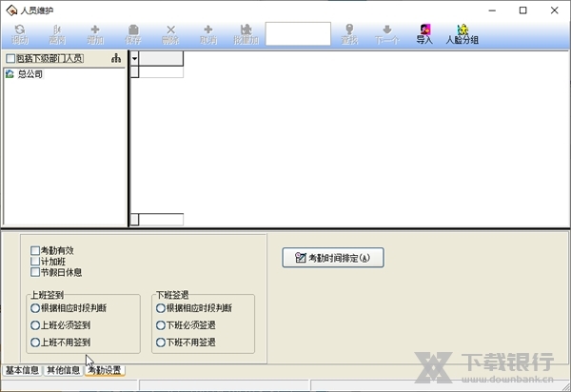The width and height of the screenshot is (571, 392).
Task: Switch to the 其他信息 tab
Action: point(64,370)
